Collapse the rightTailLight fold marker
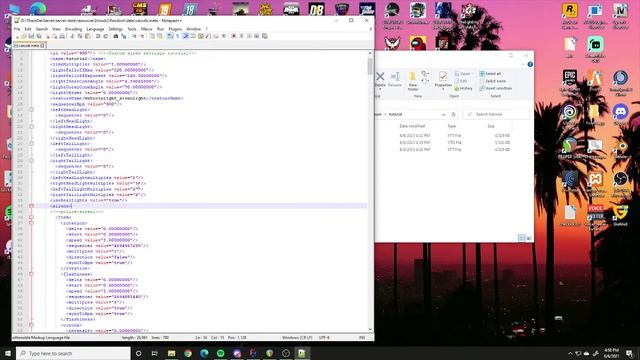Screen dimensions: 640x360 point(31,161)
